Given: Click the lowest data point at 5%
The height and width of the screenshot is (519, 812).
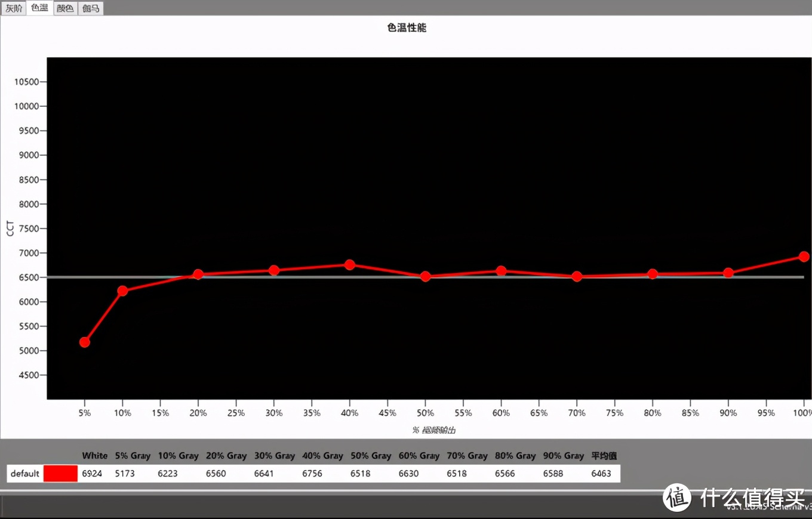Looking at the screenshot, I should click(84, 342).
